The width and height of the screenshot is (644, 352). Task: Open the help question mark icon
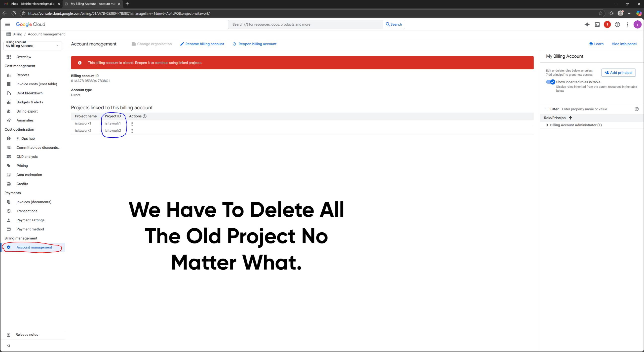coord(617,24)
